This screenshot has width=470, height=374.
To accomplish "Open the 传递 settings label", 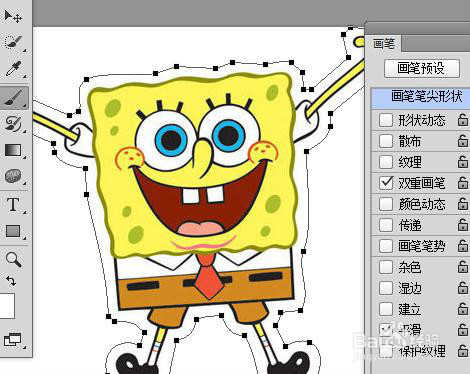I will (410, 225).
